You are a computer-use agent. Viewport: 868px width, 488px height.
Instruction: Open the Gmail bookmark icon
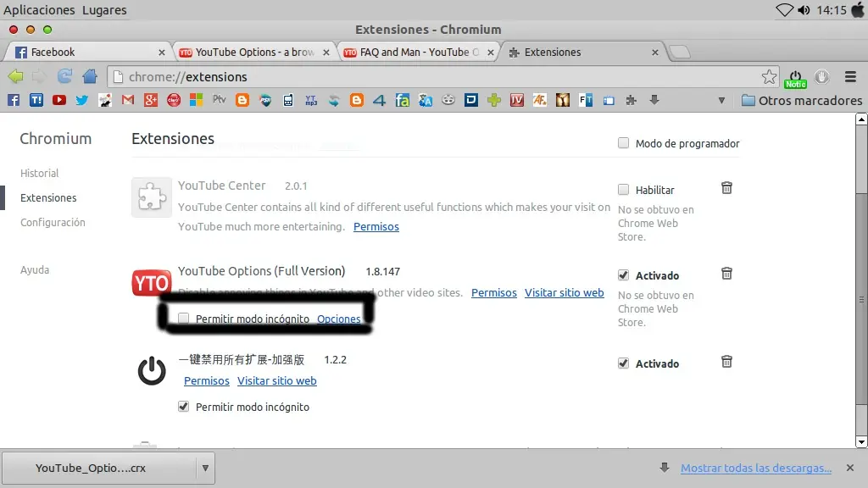click(x=128, y=100)
